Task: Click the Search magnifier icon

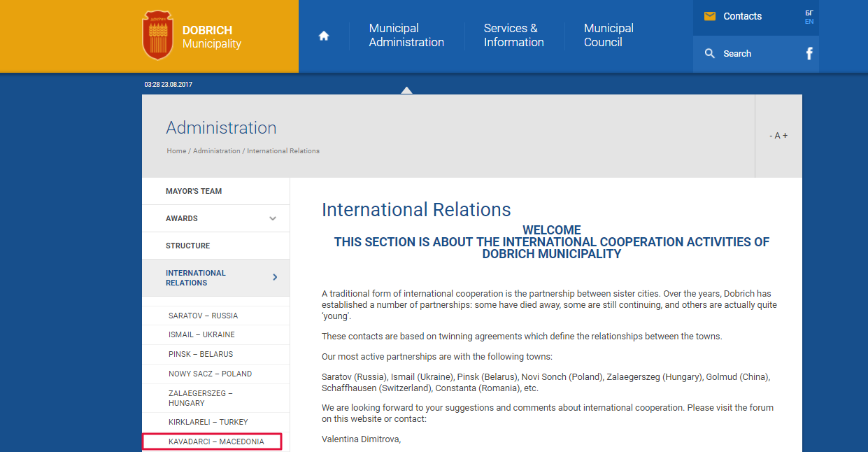Action: tap(710, 53)
